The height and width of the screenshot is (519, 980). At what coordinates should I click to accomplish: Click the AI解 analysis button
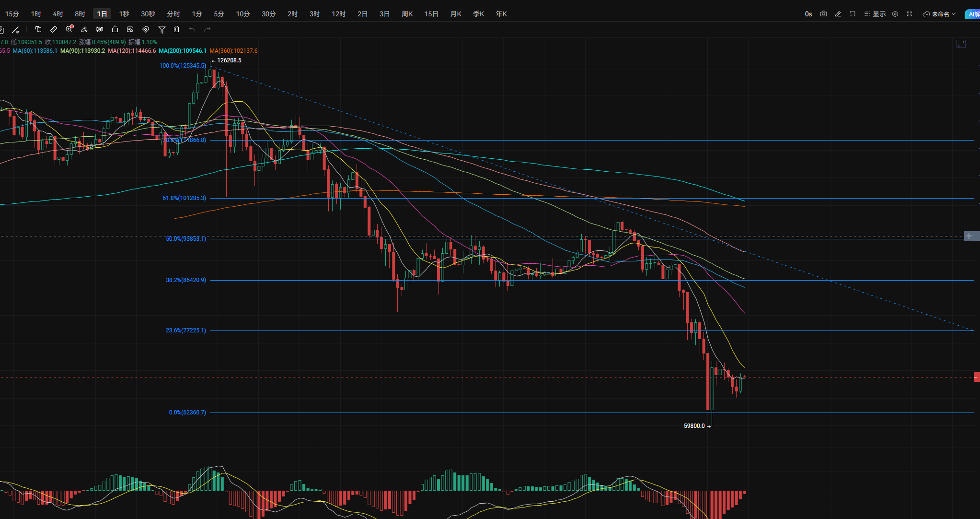point(973,14)
